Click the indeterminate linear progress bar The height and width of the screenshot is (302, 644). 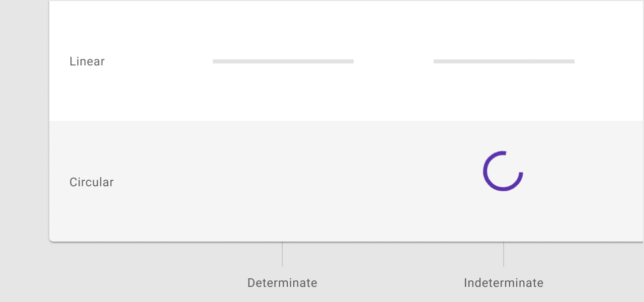coord(504,61)
